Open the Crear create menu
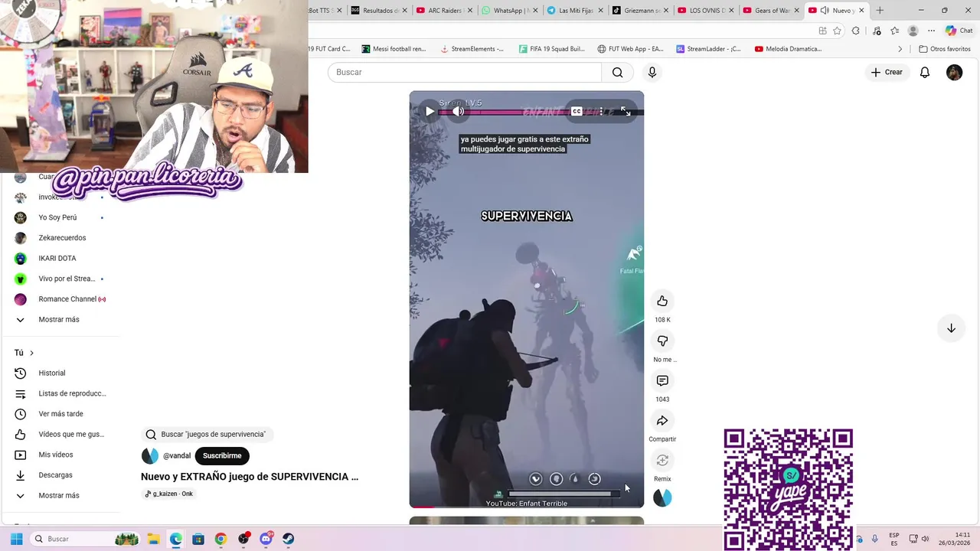This screenshot has width=980, height=551. 887,72
